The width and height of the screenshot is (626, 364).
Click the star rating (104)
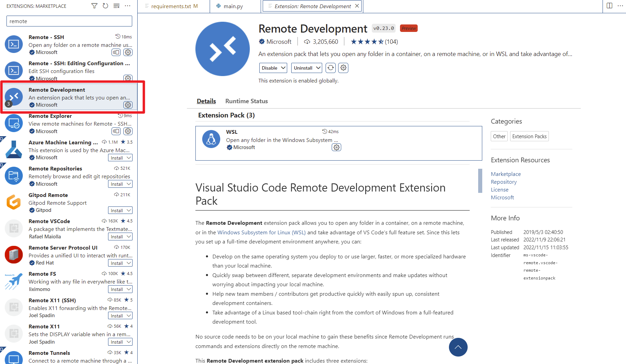pyautogui.click(x=374, y=41)
